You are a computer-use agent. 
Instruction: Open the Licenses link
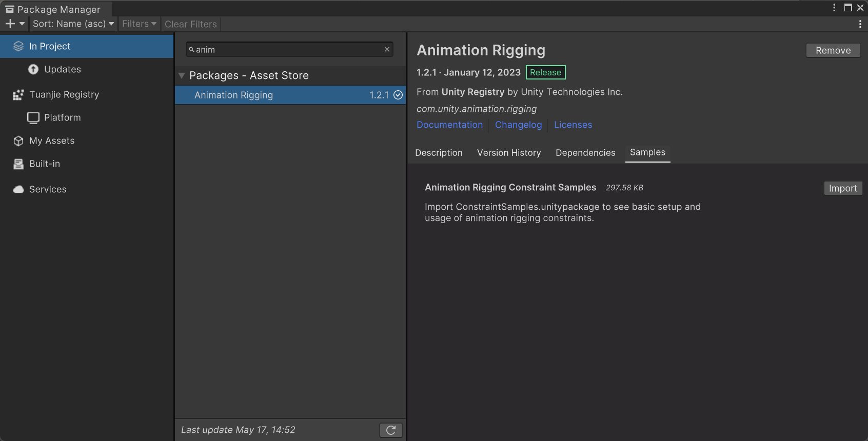pyautogui.click(x=573, y=125)
